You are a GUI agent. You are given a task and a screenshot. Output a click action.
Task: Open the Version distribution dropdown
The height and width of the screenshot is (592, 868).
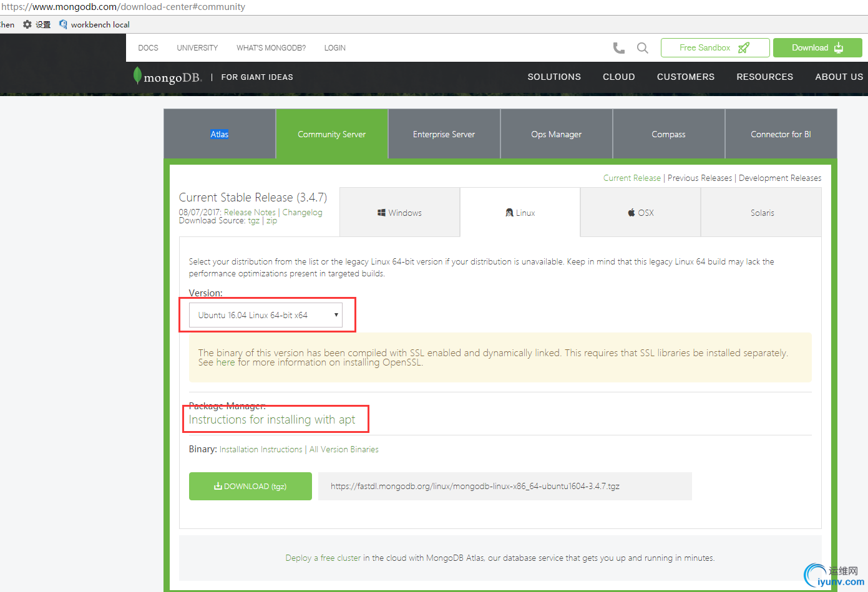266,315
